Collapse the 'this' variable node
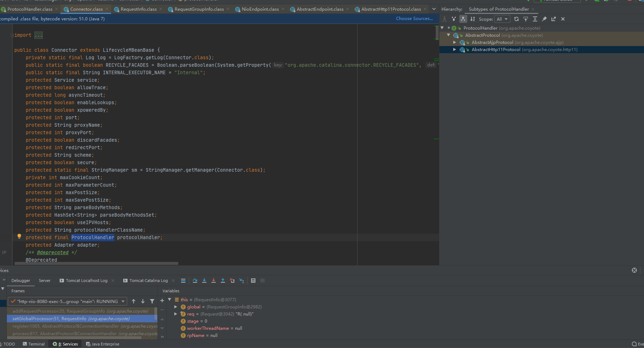Image resolution: width=644 pixels, height=348 pixels. click(170, 299)
